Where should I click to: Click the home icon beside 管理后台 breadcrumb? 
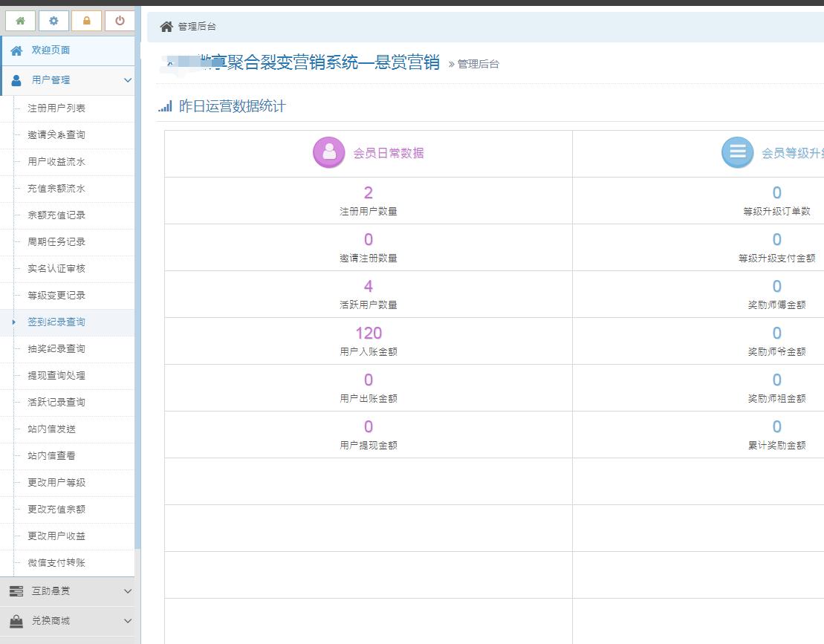coord(165,26)
